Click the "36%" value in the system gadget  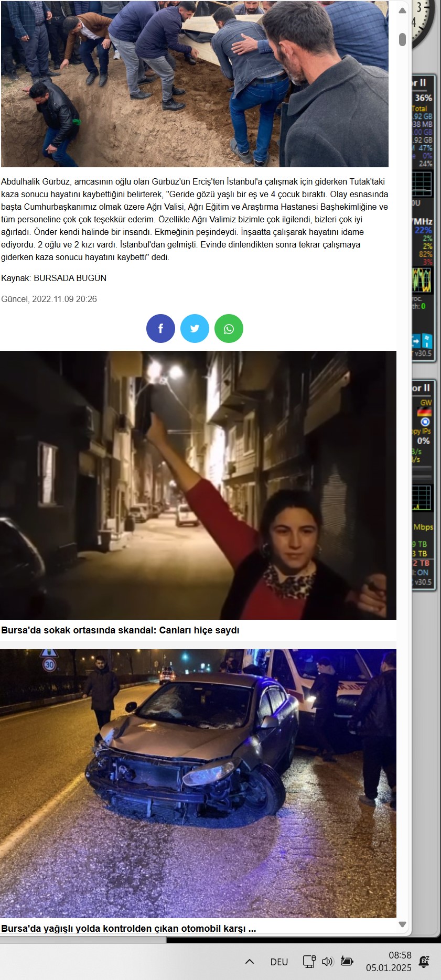pyautogui.click(x=423, y=98)
